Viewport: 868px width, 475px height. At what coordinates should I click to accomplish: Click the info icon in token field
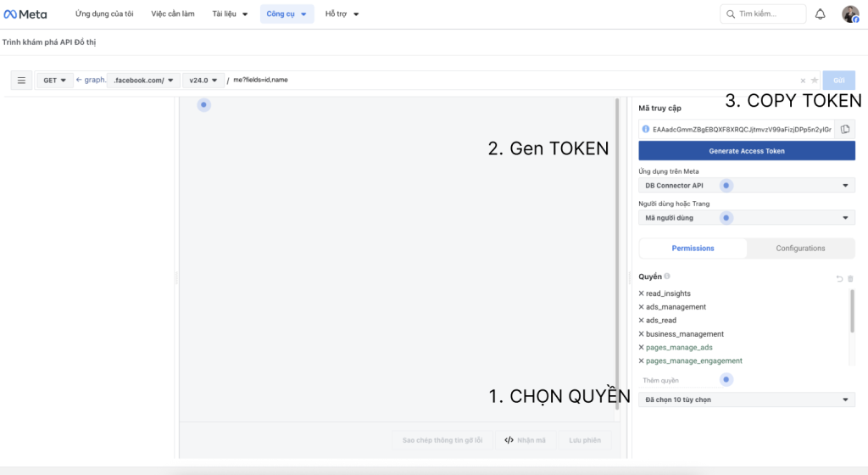[x=646, y=129]
